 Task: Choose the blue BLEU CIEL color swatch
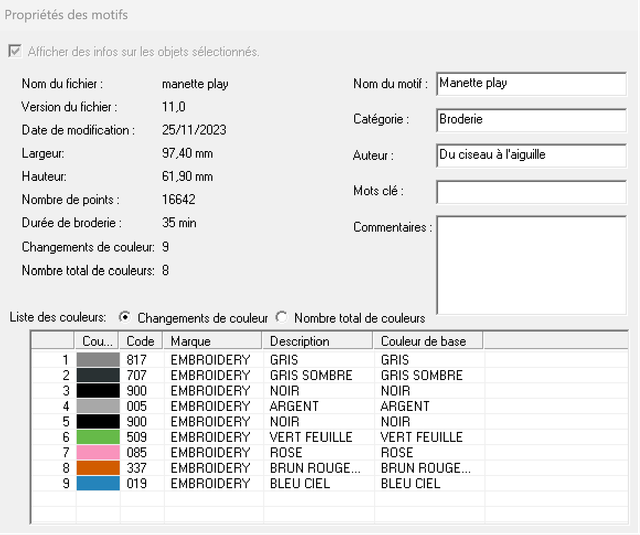(98, 484)
